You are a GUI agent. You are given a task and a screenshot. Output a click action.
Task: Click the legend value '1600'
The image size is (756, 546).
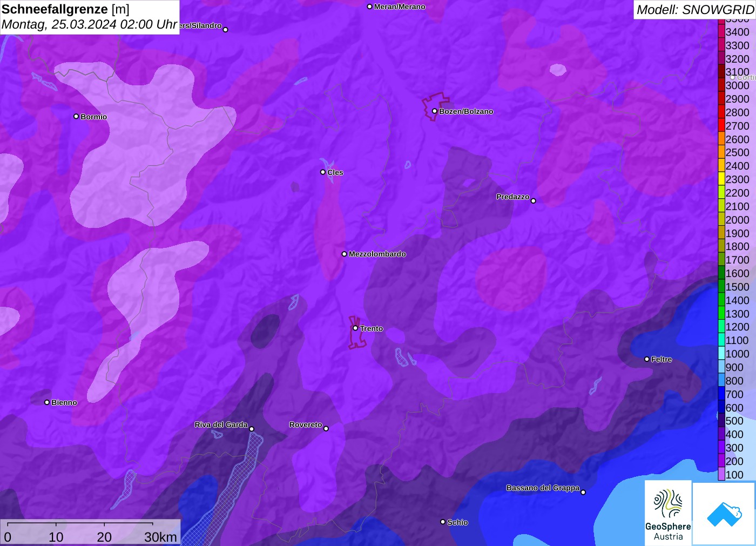click(x=737, y=273)
